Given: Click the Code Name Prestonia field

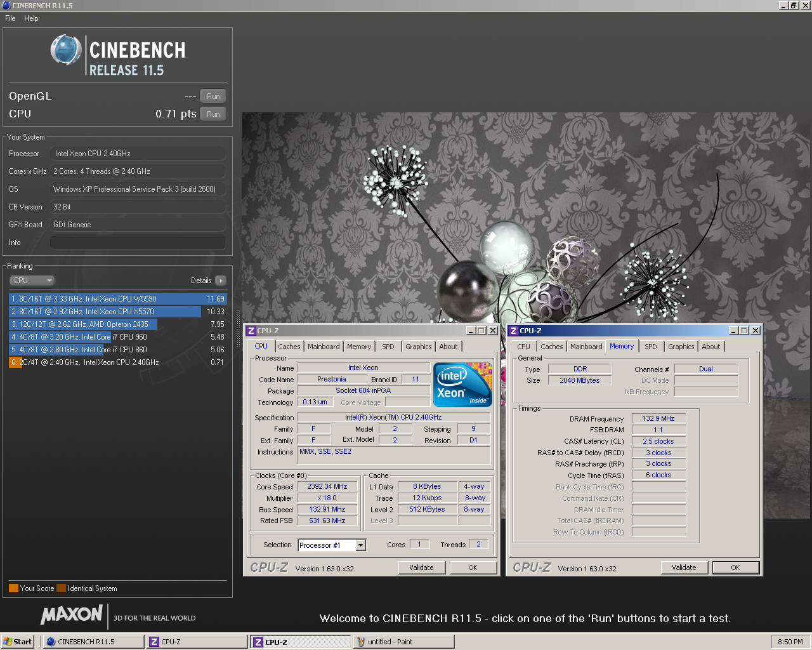Looking at the screenshot, I should tap(332, 380).
